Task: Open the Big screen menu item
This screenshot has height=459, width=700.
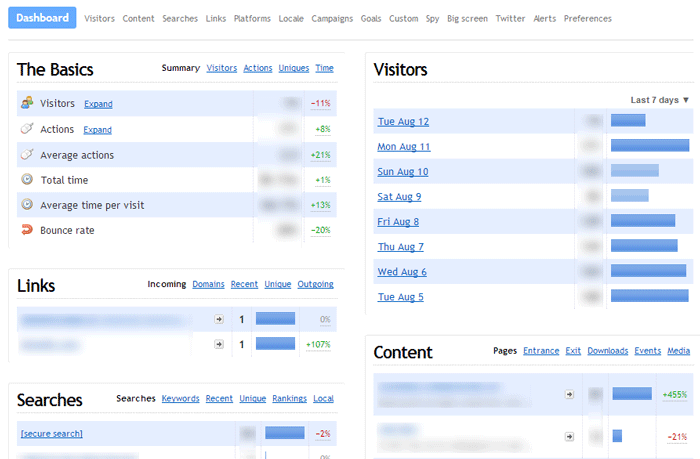Action: click(467, 18)
